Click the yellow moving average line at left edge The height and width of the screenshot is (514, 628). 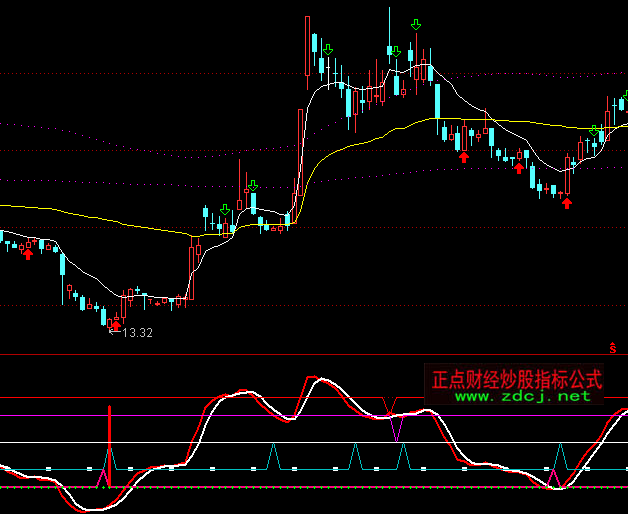pyautogui.click(x=10, y=206)
